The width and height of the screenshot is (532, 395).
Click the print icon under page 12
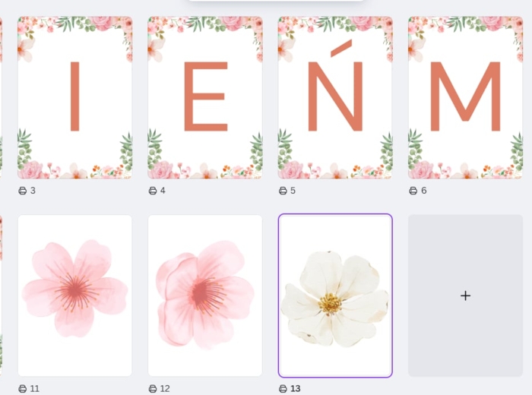point(153,389)
